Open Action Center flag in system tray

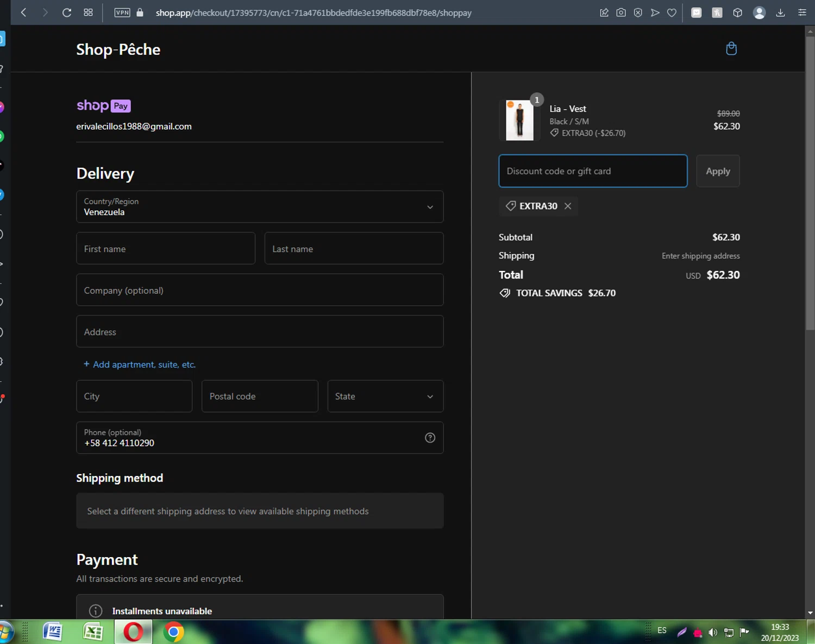(744, 632)
